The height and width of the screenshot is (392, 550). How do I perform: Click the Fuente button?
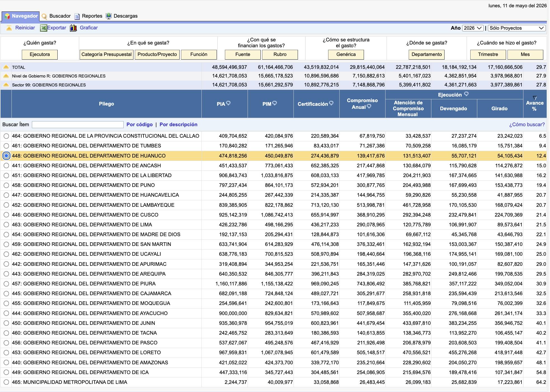coord(243,55)
